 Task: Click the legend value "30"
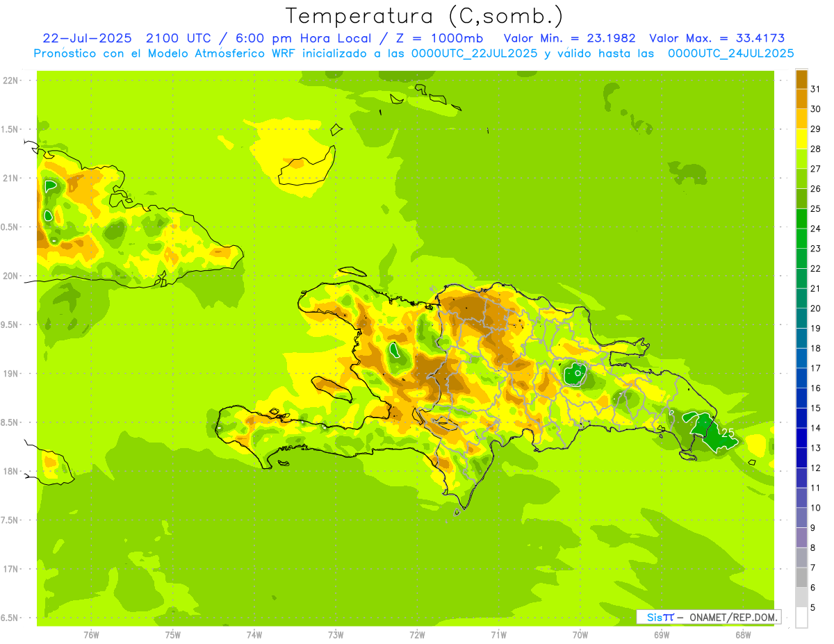pyautogui.click(x=816, y=109)
